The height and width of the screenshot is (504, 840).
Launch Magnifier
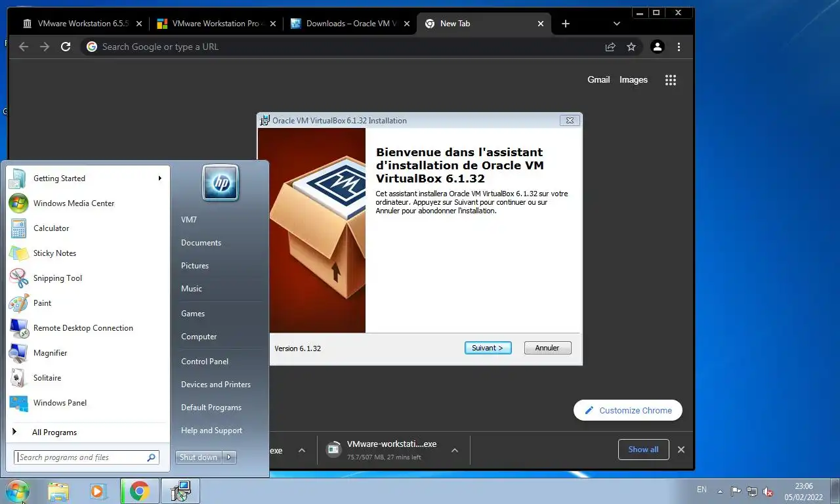[x=87, y=353]
